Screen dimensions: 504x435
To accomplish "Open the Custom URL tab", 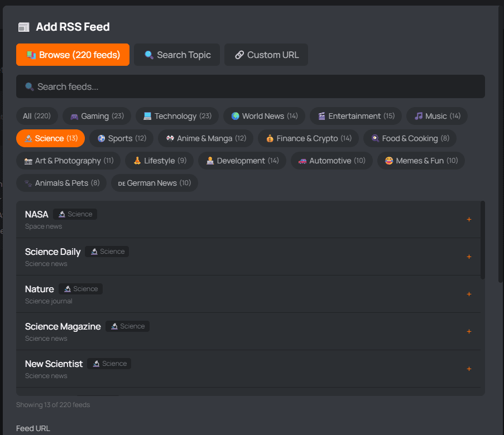I will 266,55.
